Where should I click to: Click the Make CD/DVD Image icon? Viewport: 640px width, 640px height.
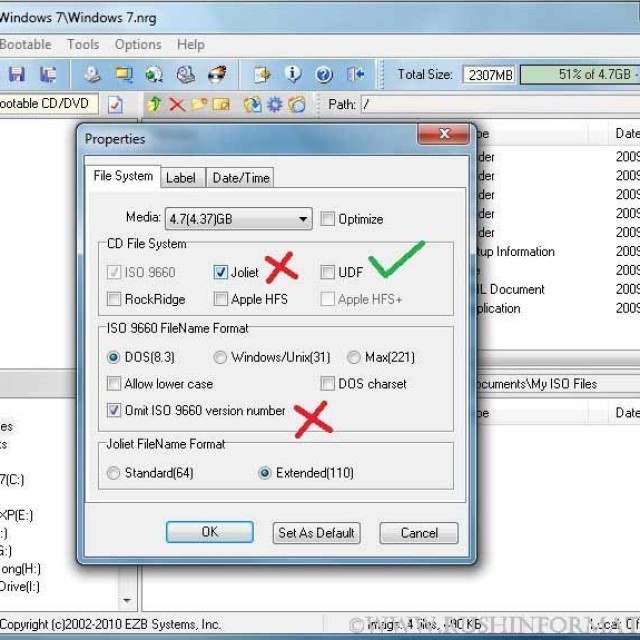pos(93,75)
